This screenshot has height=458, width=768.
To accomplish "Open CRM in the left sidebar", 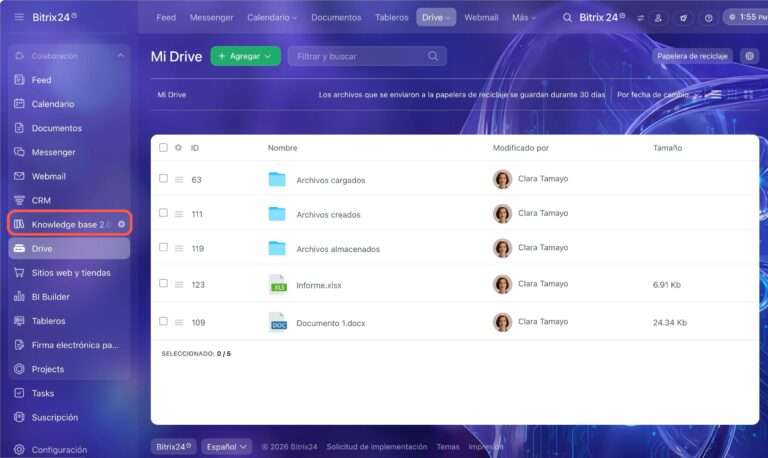I will (69, 200).
